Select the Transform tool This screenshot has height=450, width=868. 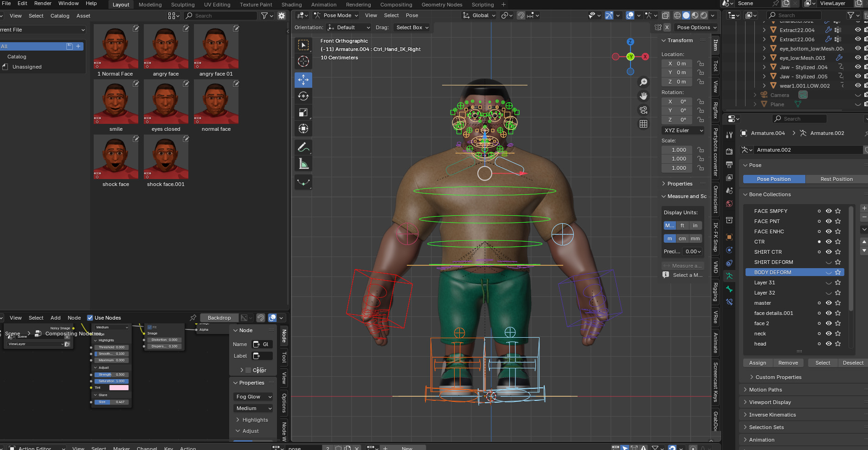point(303,129)
